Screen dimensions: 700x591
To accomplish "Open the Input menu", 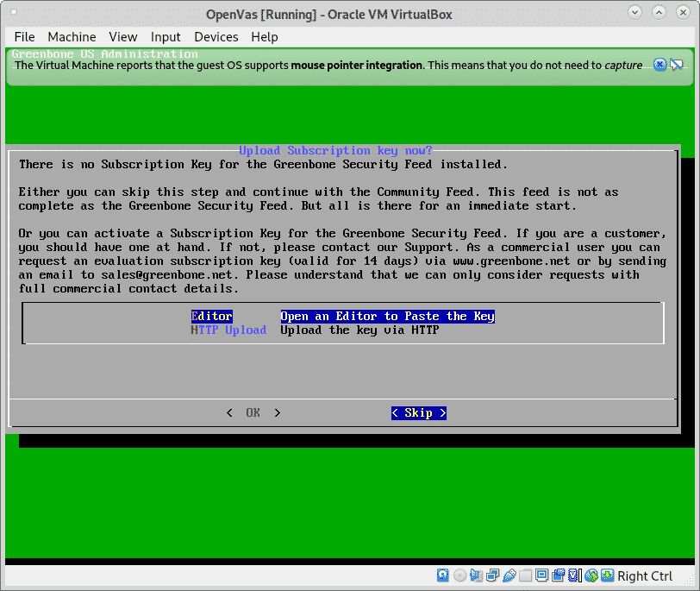I will [166, 36].
